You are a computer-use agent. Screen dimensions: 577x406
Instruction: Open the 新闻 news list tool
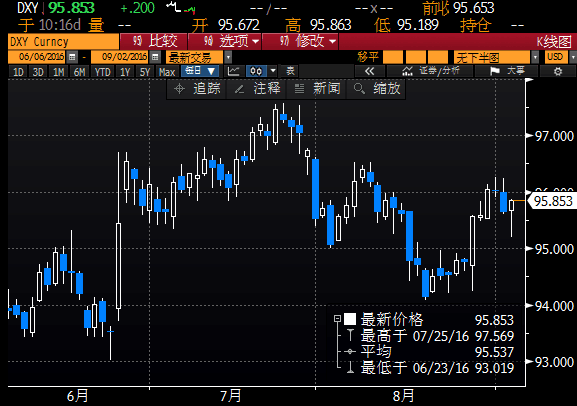tap(317, 89)
